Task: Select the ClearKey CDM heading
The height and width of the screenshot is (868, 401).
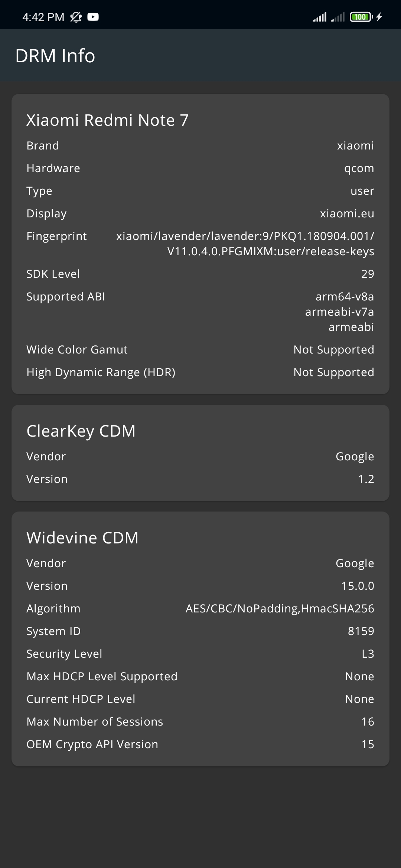Action: 81,431
